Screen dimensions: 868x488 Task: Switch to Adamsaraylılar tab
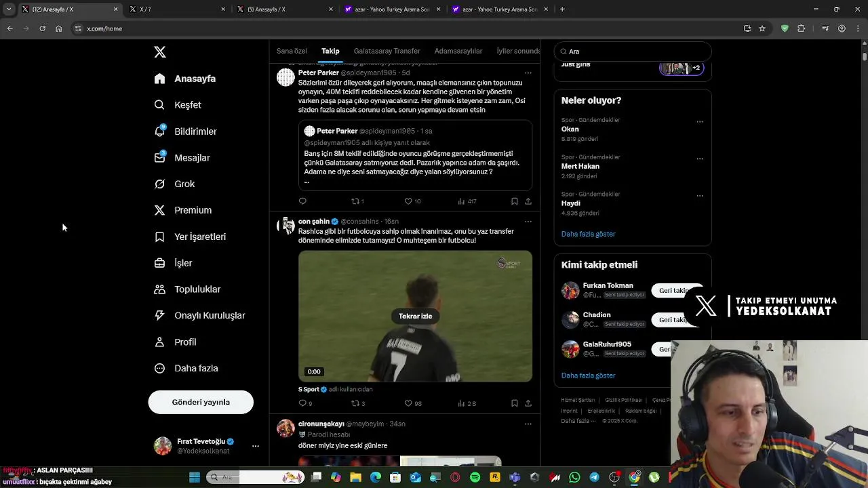point(458,51)
